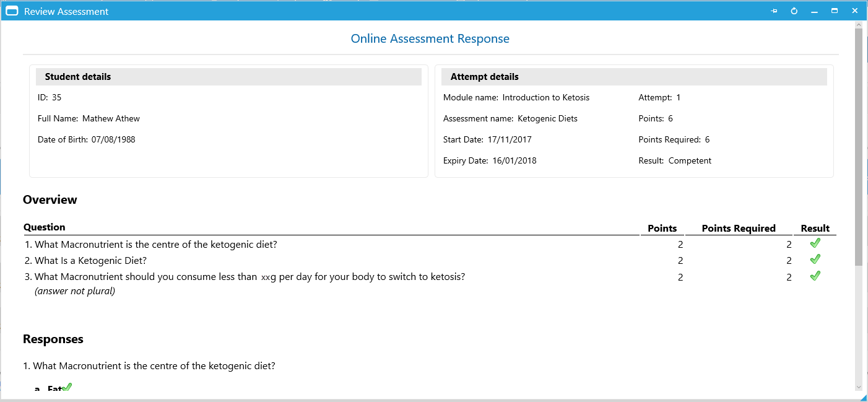This screenshot has width=868, height=402.
Task: Click the Review Assessment title text
Action: [66, 11]
